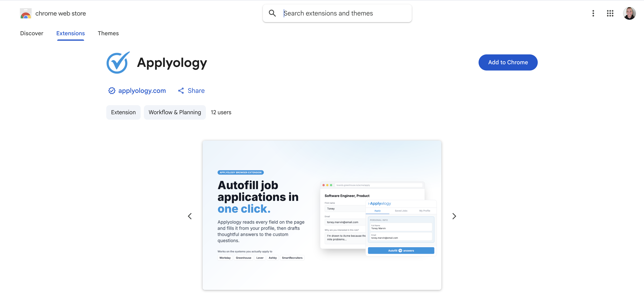The image size is (644, 303).
Task: Focus the Search extensions and themes field
Action: (x=337, y=13)
